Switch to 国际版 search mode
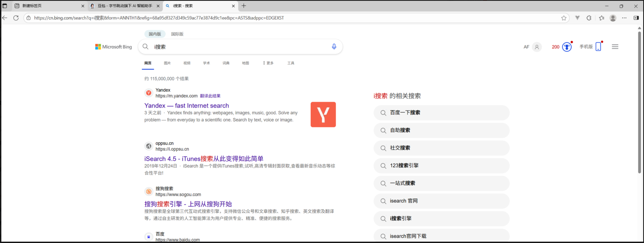 [177, 34]
